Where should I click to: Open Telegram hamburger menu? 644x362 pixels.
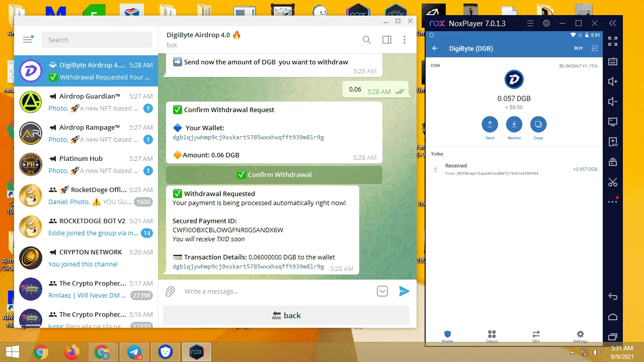coord(28,40)
